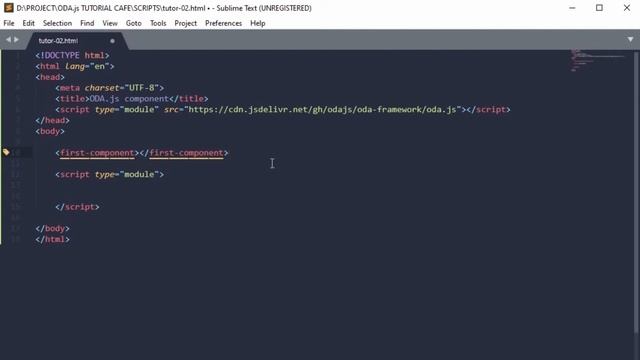The height and width of the screenshot is (360, 640).
Task: Click the closing /head tag
Action: [x=52, y=120]
